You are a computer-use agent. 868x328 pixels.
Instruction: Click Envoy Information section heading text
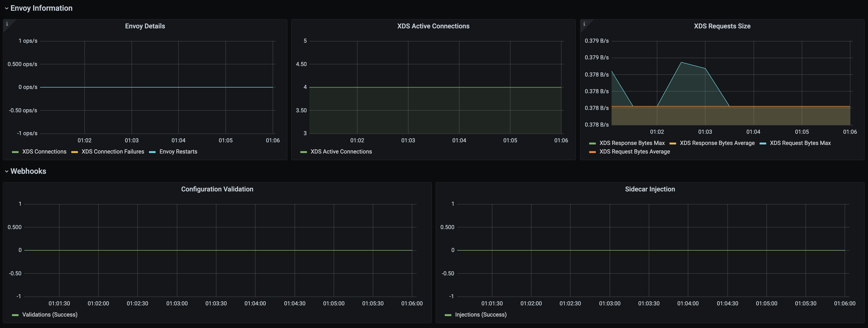(41, 8)
